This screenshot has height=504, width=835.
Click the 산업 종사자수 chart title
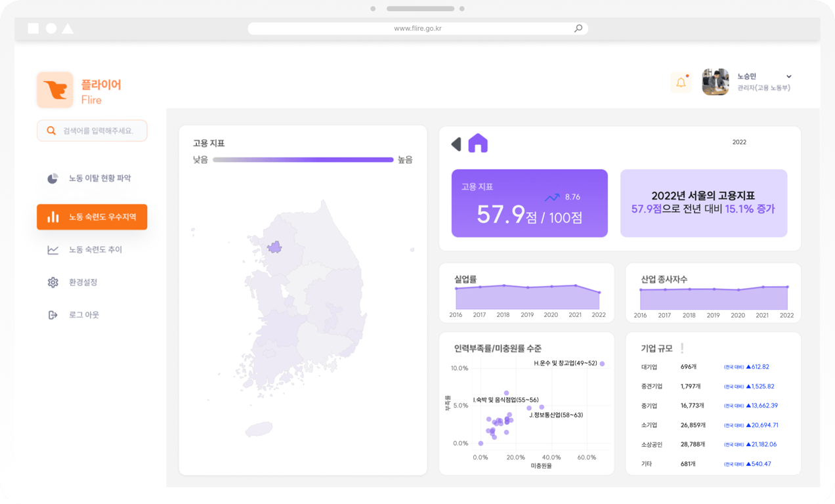664,280
